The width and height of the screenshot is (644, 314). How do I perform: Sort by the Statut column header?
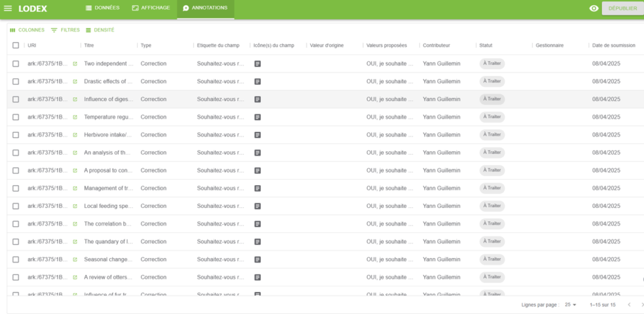click(486, 45)
